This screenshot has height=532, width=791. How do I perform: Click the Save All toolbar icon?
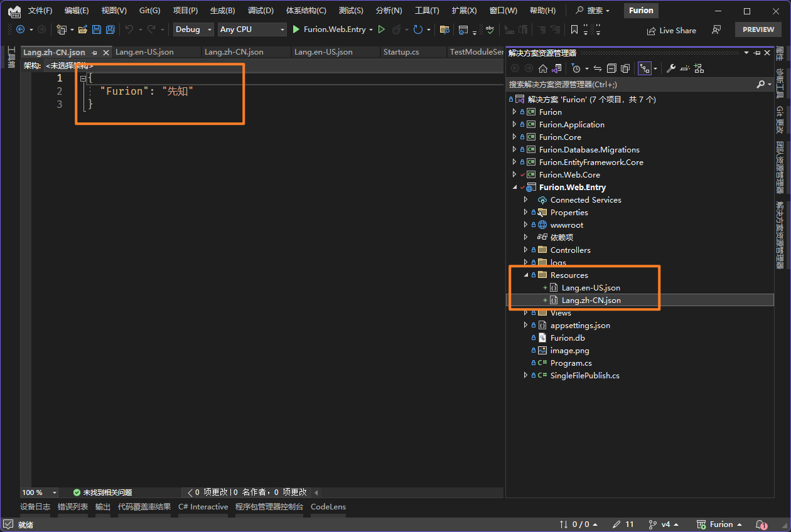(110, 29)
